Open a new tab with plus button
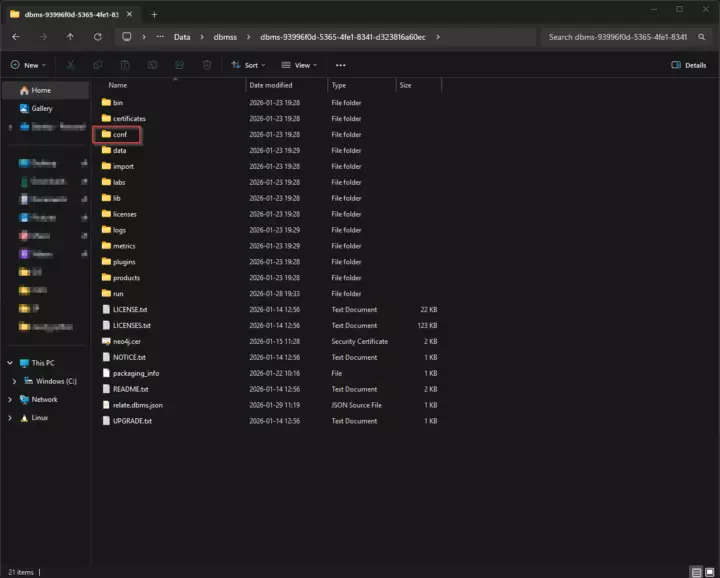Screen dimensions: 720x578 [x=154, y=14]
